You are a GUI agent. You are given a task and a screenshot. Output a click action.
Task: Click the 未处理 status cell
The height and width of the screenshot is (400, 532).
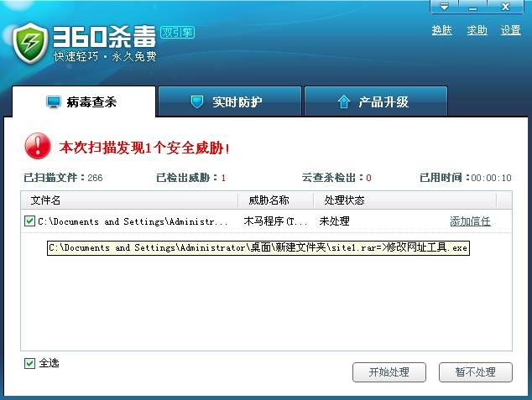334,221
